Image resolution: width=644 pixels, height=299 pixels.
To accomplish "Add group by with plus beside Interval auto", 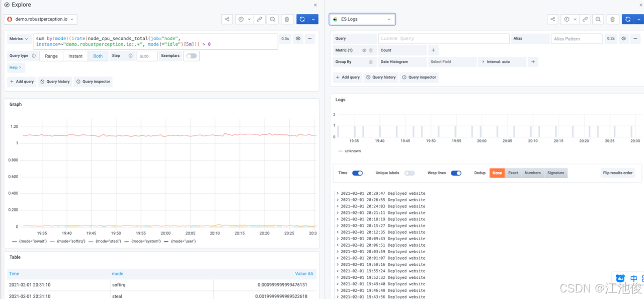I will pyautogui.click(x=533, y=62).
